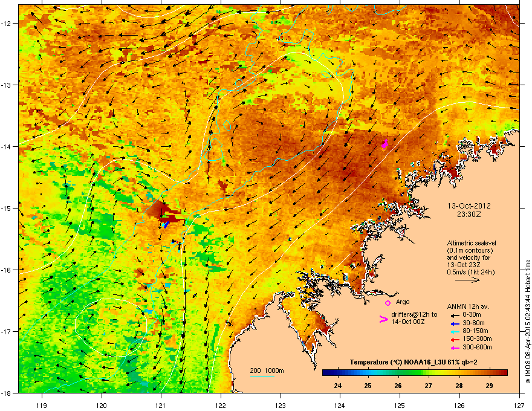Screen dimensions: 532x411
Task: Click the magenta drifter marker near 125E 14S
Action: coord(384,144)
